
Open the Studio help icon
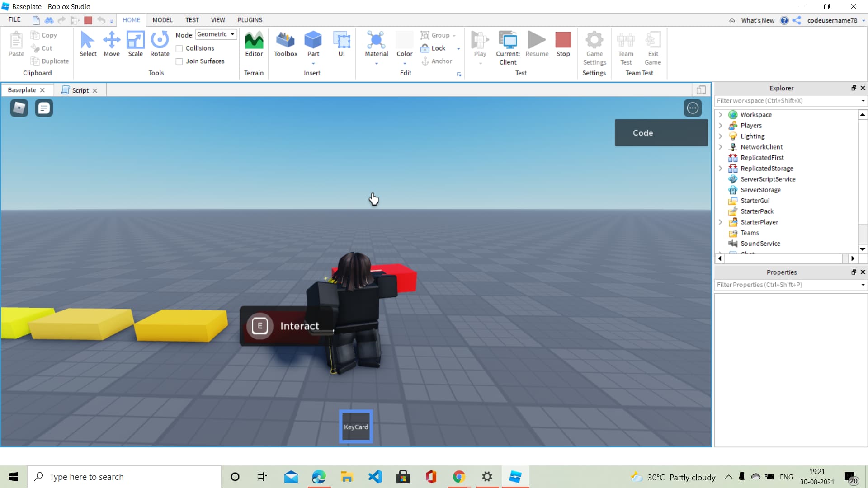click(784, 20)
